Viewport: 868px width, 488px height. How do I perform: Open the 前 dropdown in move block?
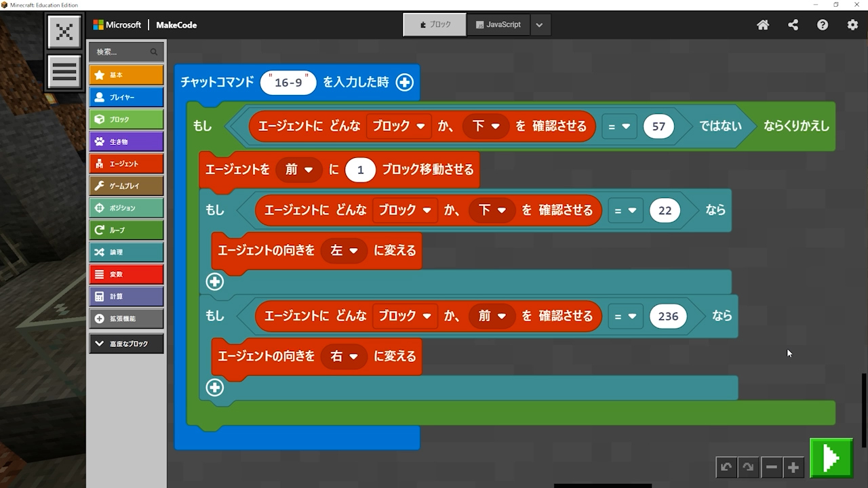[x=299, y=169]
